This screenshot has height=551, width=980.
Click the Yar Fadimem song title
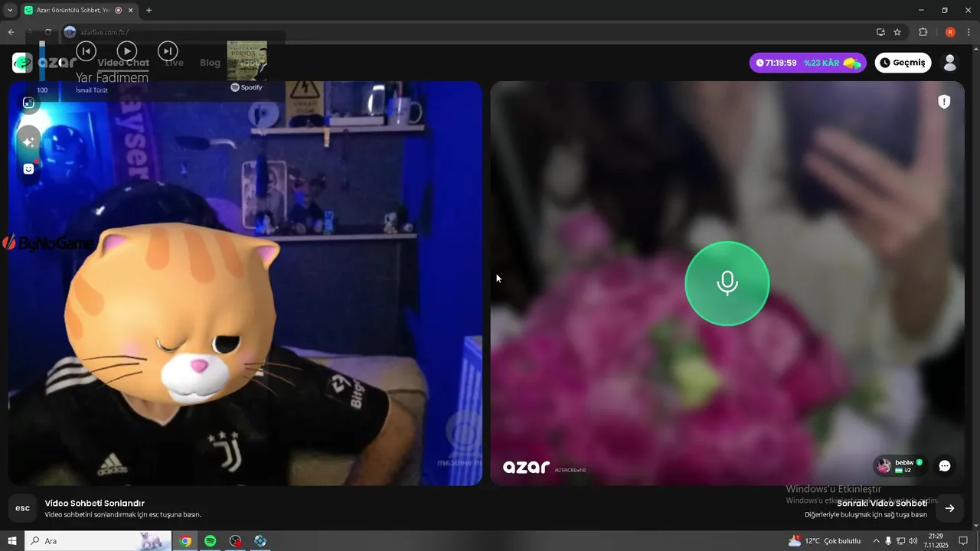pyautogui.click(x=112, y=77)
